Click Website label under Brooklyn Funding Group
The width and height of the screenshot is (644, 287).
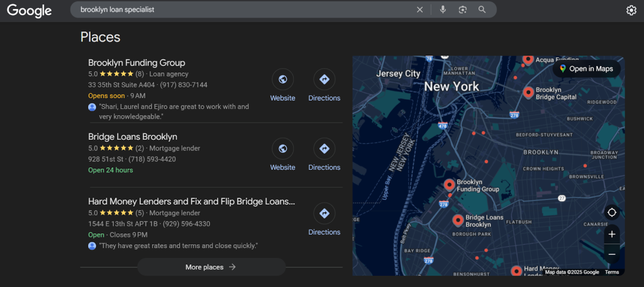click(x=282, y=98)
